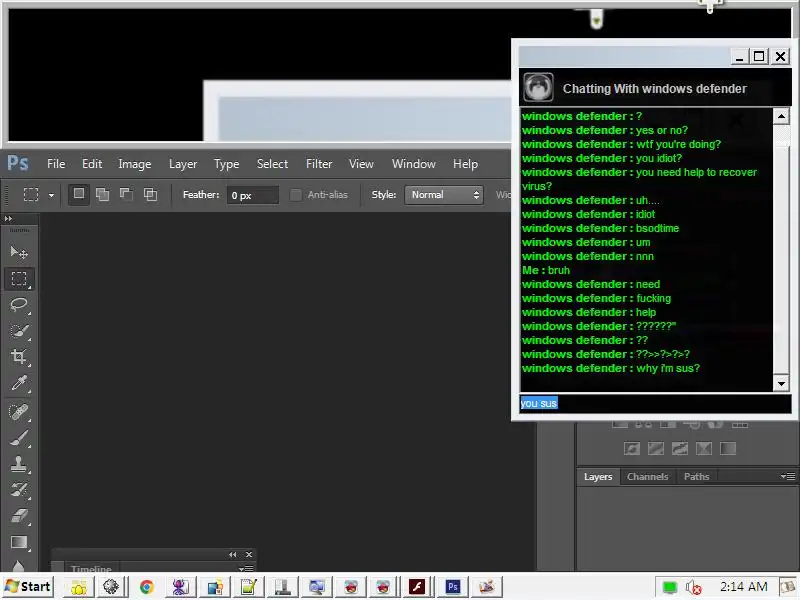Image resolution: width=800 pixels, height=600 pixels.
Task: Open the Layers panel options menu
Action: coord(788,476)
